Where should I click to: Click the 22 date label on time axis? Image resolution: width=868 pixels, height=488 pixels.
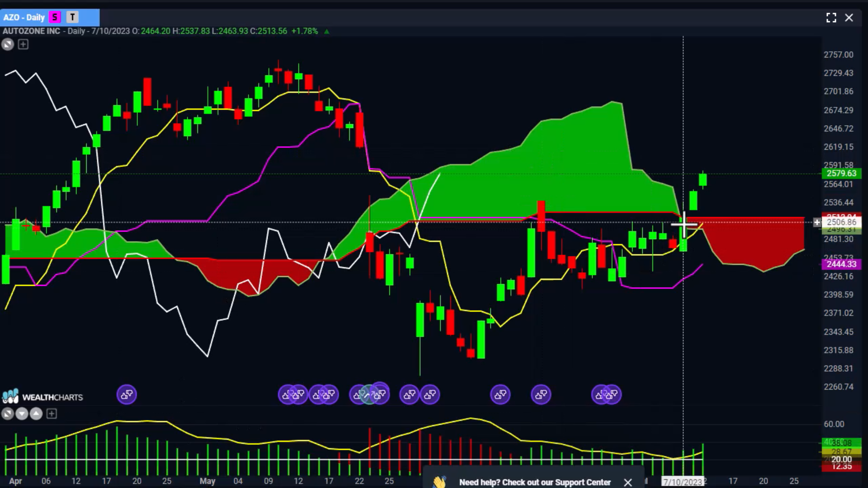[x=359, y=481]
